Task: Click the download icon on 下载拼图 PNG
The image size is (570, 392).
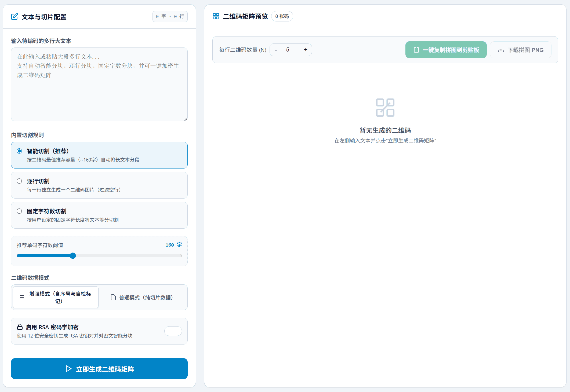Action: click(501, 50)
